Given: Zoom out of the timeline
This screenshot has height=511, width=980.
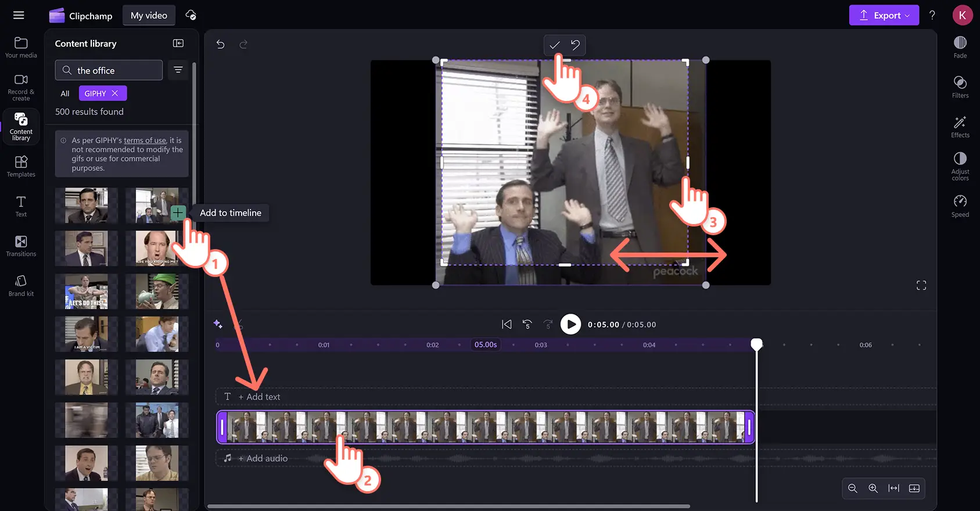Looking at the screenshot, I should (852, 488).
